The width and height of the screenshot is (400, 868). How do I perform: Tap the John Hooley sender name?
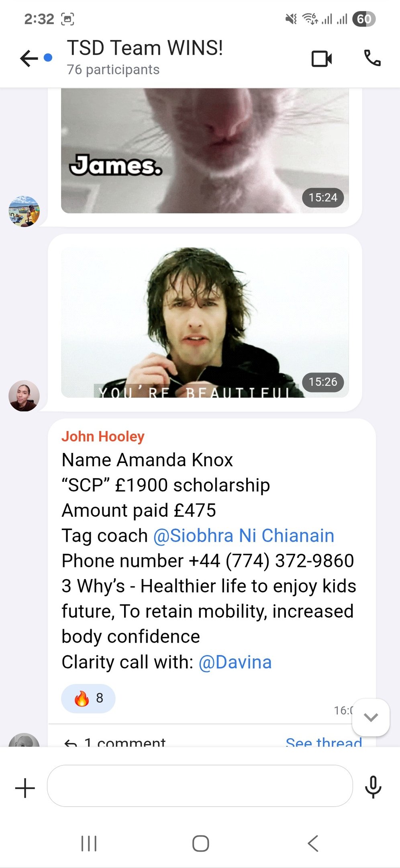(103, 436)
